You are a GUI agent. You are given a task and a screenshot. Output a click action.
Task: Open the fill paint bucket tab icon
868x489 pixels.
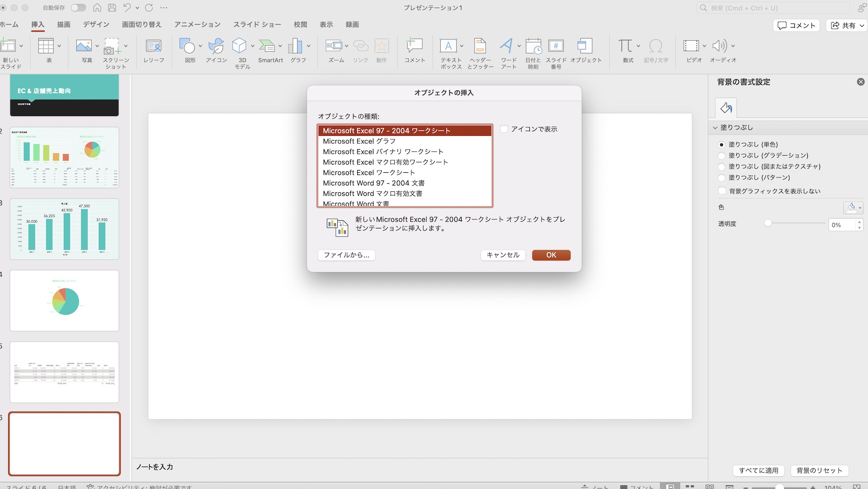coord(726,108)
